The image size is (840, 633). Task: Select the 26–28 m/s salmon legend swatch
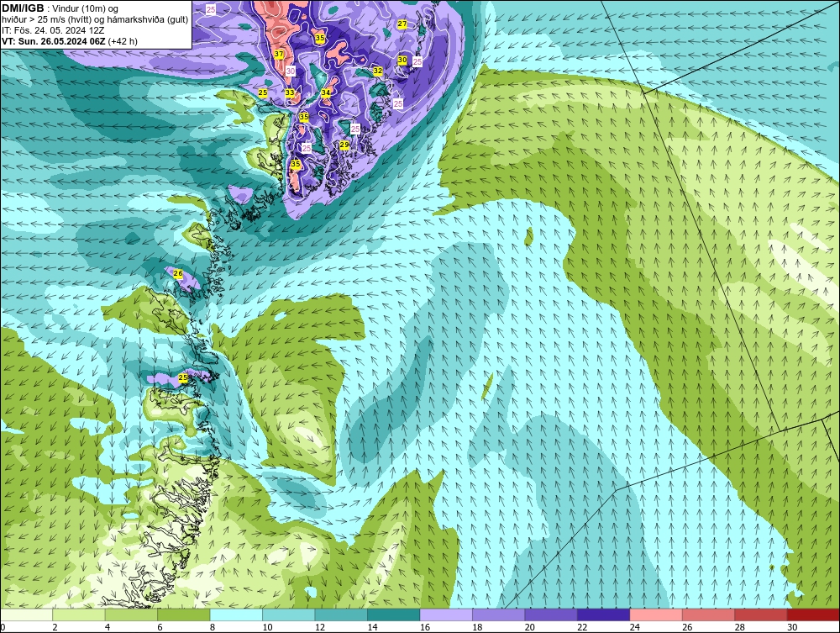coord(709,615)
